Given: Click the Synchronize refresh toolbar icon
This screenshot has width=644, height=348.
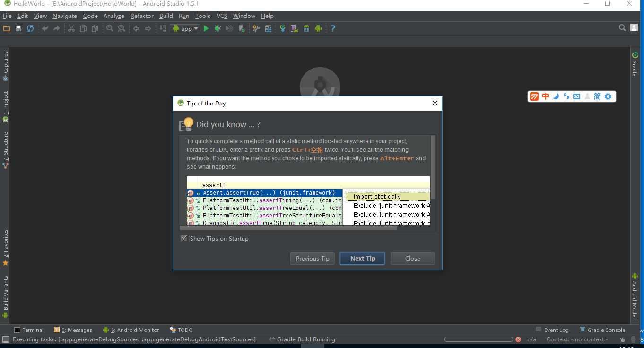Looking at the screenshot, I should pos(30,28).
